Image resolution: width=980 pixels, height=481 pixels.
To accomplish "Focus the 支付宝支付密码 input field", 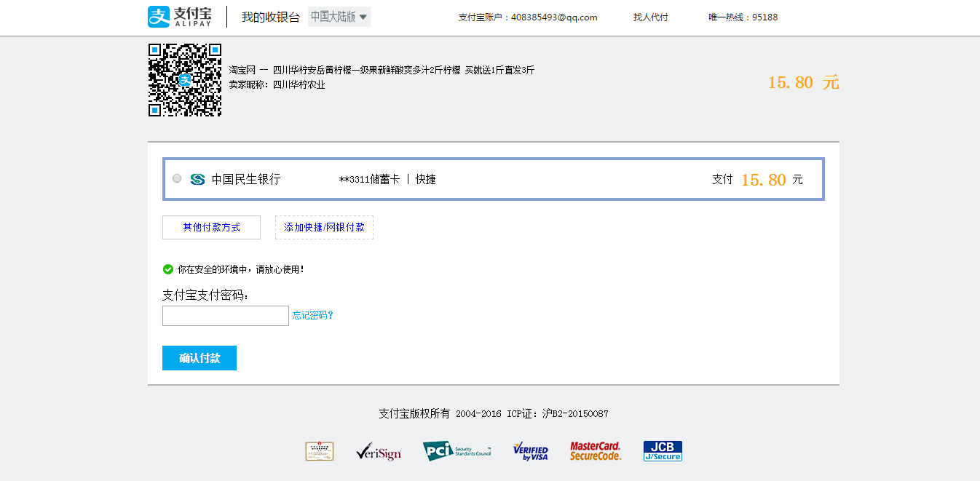I will 226,316.
